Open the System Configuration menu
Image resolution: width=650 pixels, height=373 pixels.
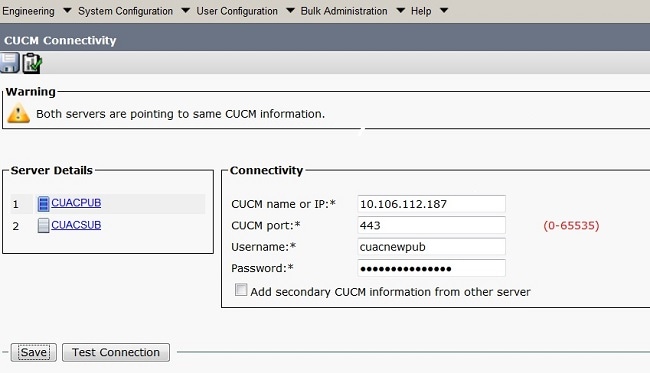(x=125, y=11)
